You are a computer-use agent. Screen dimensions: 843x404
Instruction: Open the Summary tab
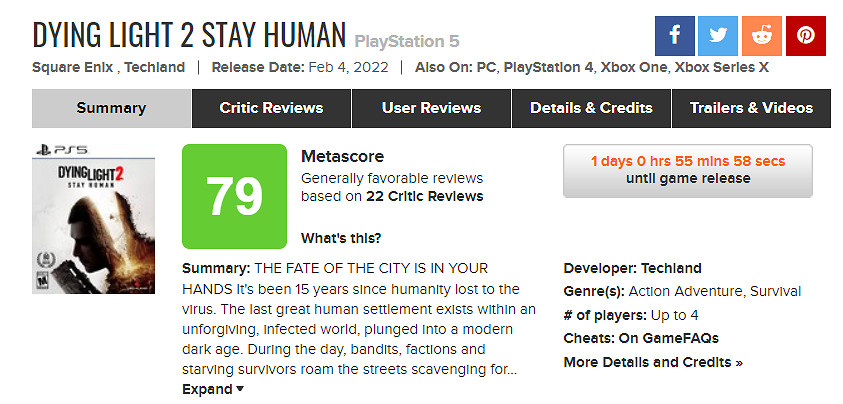click(x=111, y=108)
